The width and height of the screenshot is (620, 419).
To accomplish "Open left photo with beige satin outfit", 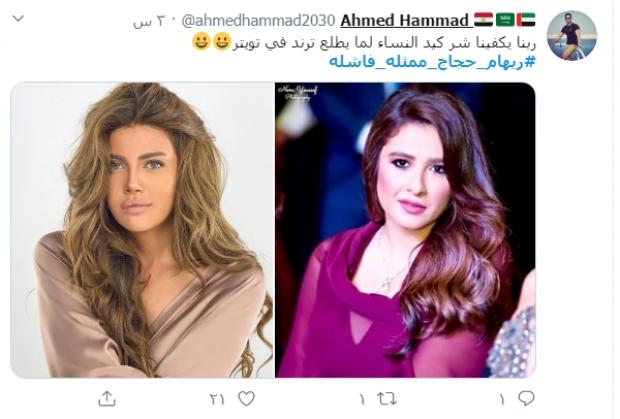I will [x=142, y=230].
